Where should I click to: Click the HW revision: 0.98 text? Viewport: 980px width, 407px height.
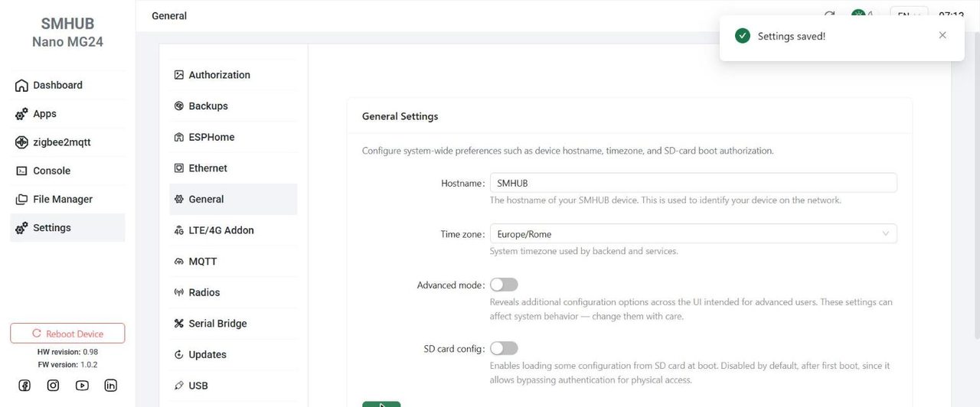(67, 352)
